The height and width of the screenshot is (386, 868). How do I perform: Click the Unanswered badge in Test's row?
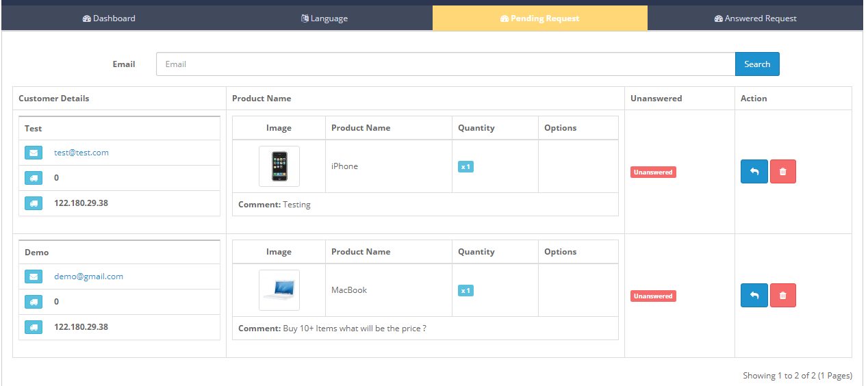pyautogui.click(x=653, y=172)
